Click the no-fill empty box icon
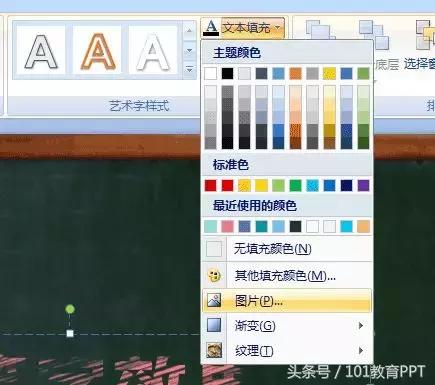 point(214,249)
